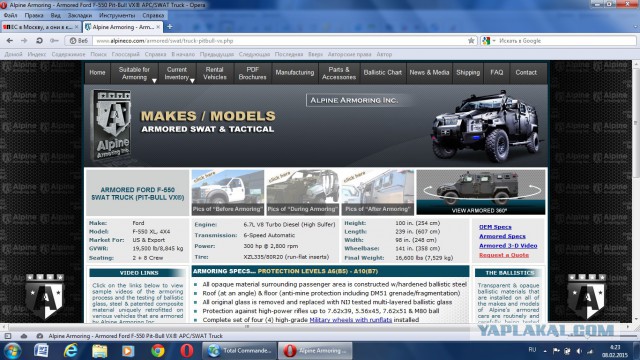Launch Chrome from the taskbar

[x=158, y=351]
